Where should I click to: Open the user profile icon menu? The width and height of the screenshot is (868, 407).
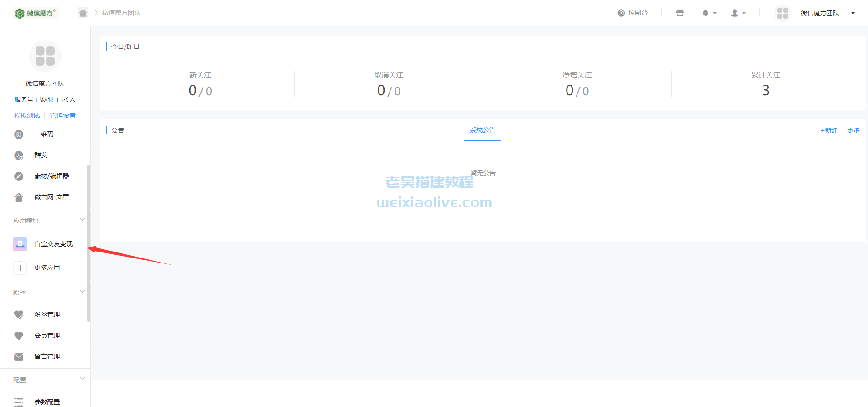coord(735,13)
